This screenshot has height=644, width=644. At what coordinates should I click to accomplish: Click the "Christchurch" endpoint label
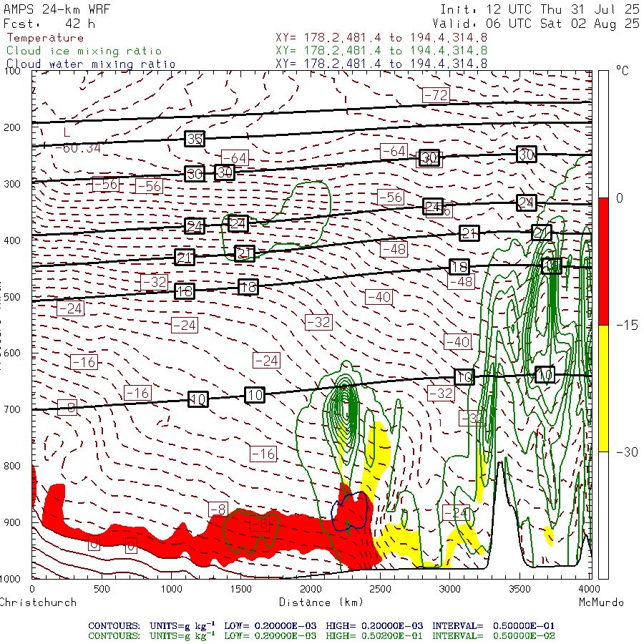pyautogui.click(x=38, y=602)
